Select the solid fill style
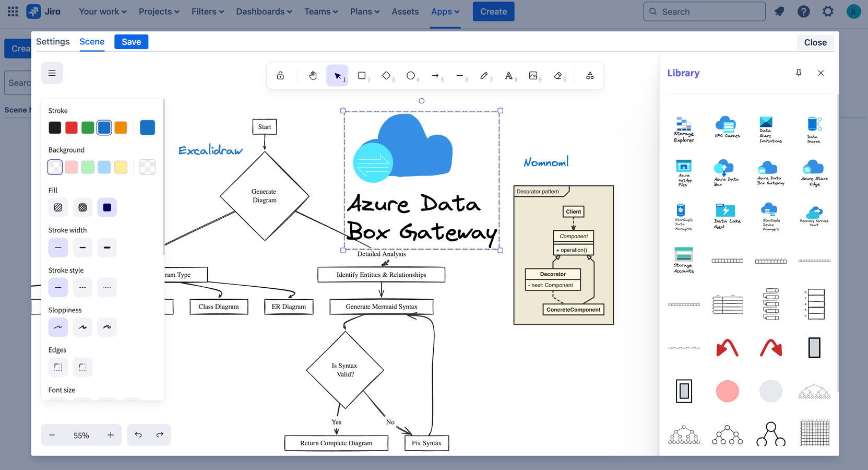868x470 pixels. (x=107, y=207)
